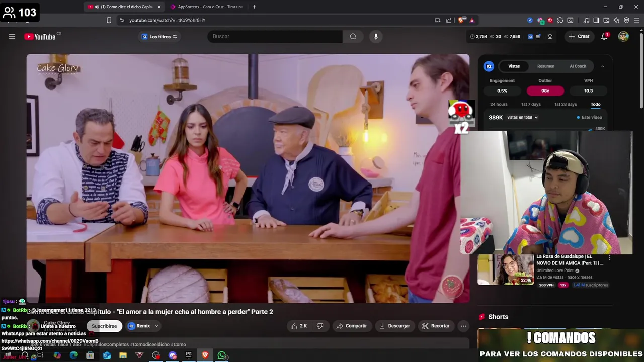The width and height of the screenshot is (644, 362).
Task: Select the Vistas tab in vidIQ panel
Action: pyautogui.click(x=514, y=66)
